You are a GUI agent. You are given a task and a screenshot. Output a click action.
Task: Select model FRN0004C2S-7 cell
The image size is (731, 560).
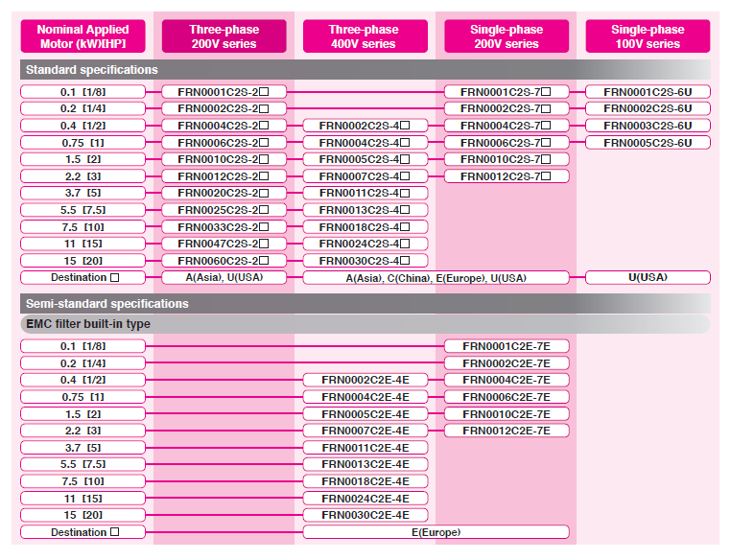[x=507, y=126]
